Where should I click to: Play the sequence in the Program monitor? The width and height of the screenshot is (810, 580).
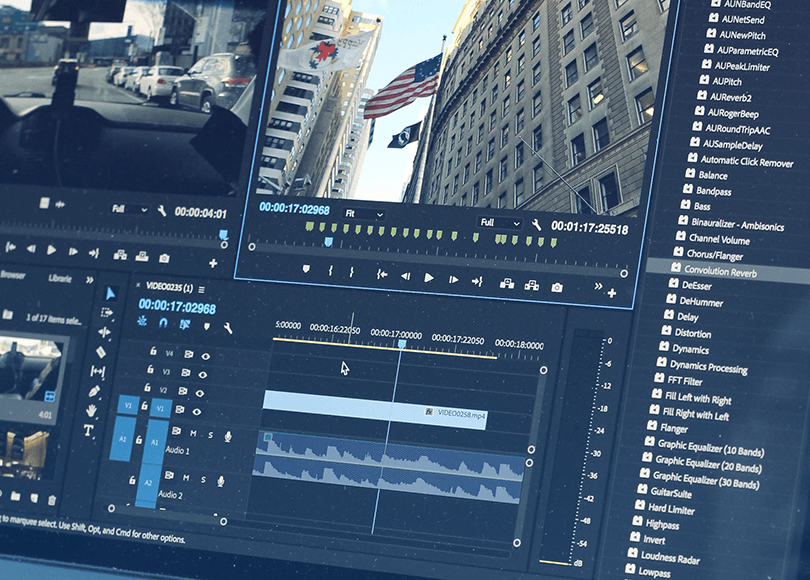point(429,278)
